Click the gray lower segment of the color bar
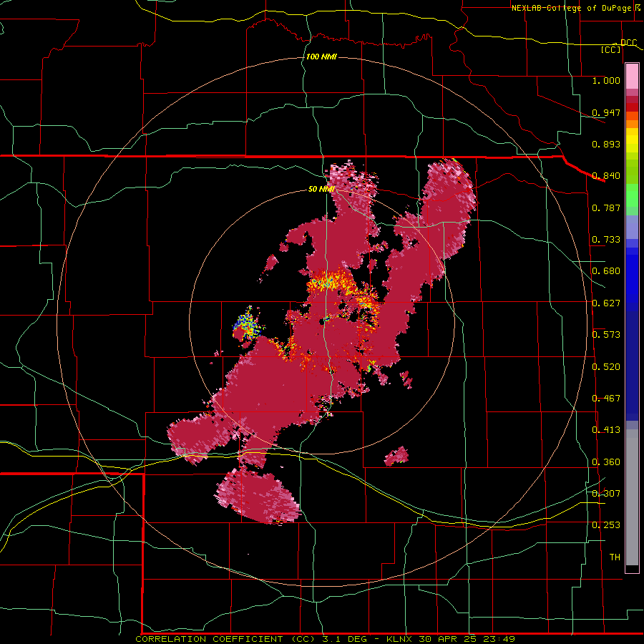Viewport: 644px width, 644px height. coord(632,497)
